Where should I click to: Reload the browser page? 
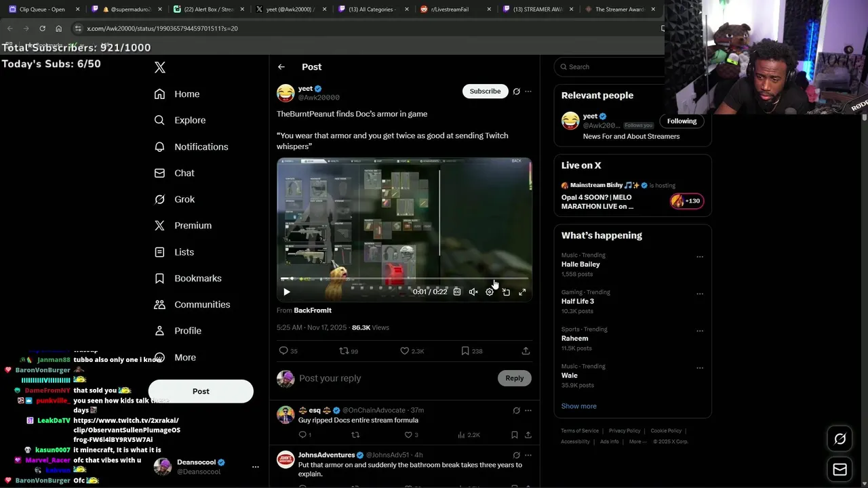tap(42, 28)
